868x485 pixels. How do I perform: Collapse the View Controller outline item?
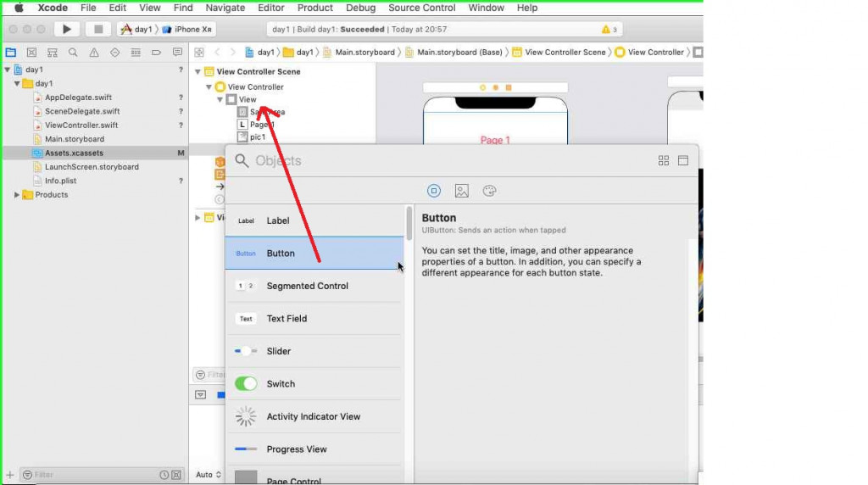click(209, 87)
